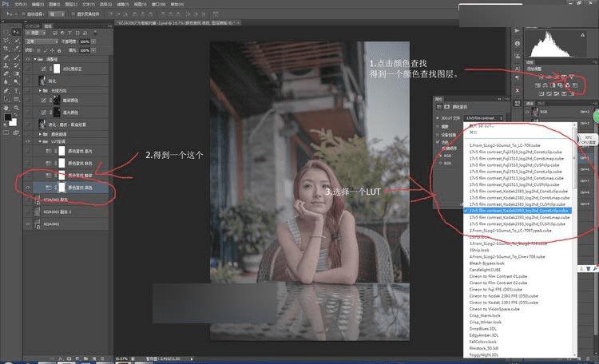Toggle RGB channel visibility eye
This screenshot has width=599, height=364.
click(528, 112)
